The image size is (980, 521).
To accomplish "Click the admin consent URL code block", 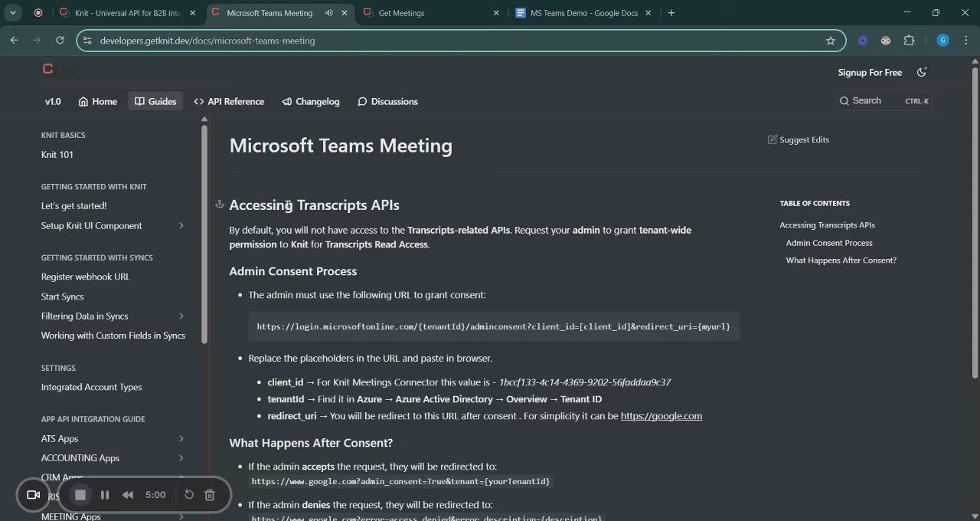I will click(x=494, y=326).
